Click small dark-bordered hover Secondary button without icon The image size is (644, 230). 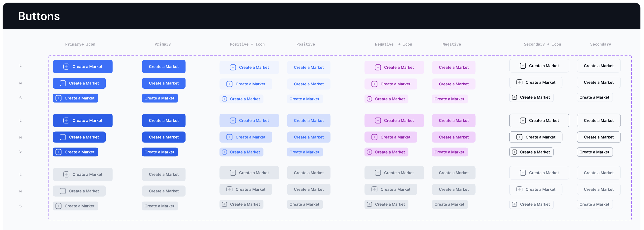(595, 152)
